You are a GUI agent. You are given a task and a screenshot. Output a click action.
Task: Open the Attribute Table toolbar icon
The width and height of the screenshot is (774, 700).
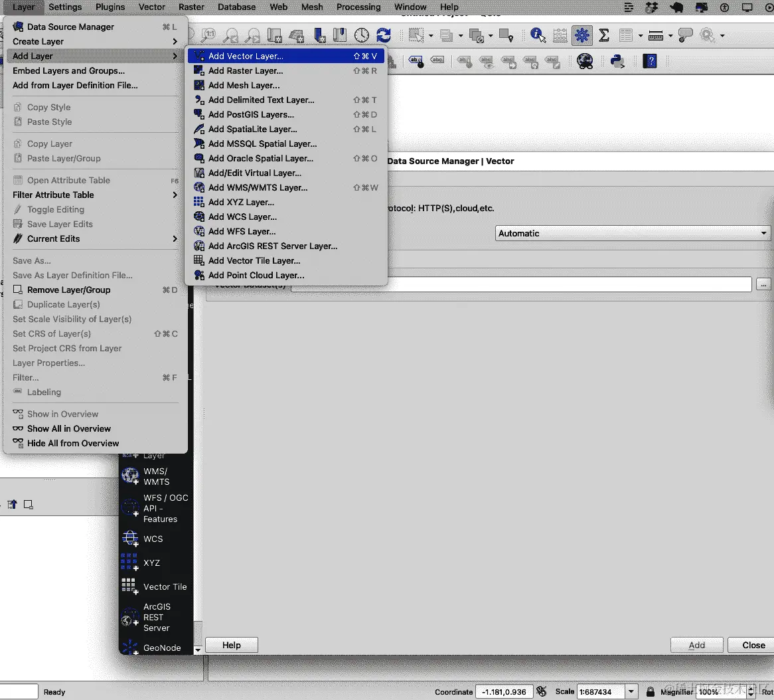(x=626, y=35)
